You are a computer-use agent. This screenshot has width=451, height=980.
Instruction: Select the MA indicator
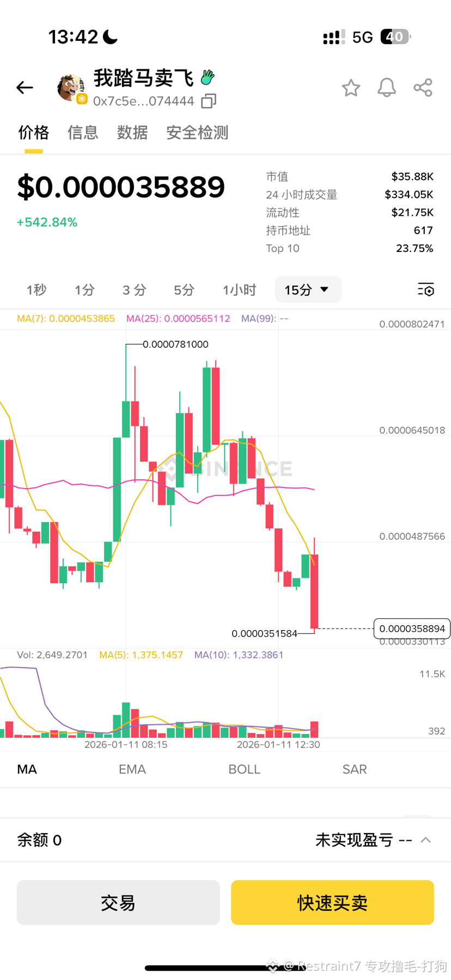click(x=27, y=769)
